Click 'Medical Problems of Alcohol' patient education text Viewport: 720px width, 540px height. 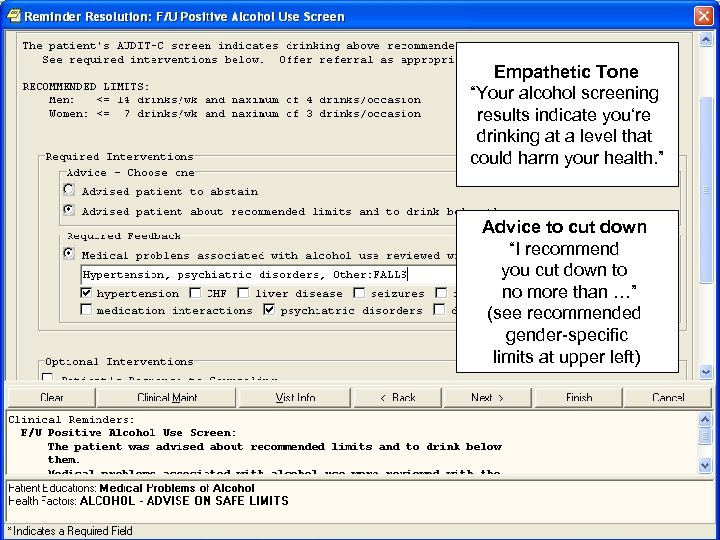tap(177, 488)
